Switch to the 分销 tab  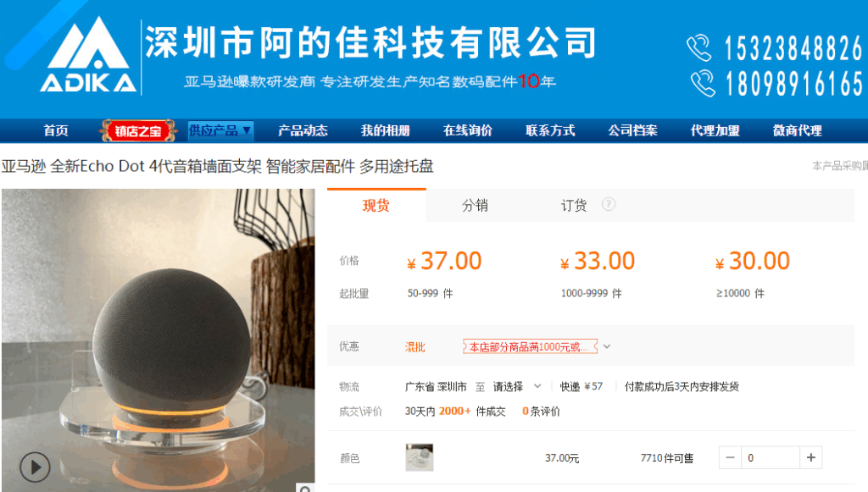(475, 206)
